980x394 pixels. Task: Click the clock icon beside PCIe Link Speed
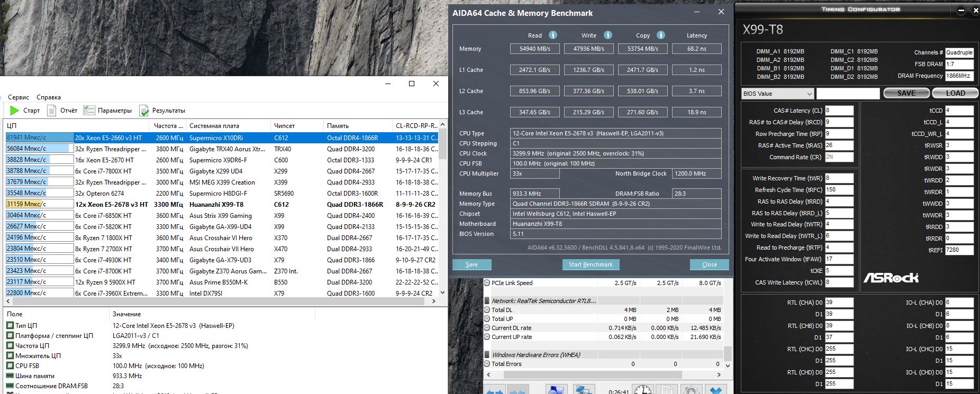[x=487, y=283]
